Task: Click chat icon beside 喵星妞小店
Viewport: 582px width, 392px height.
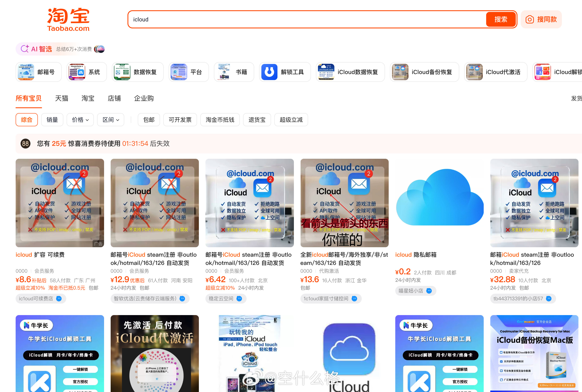Action: [x=429, y=291]
